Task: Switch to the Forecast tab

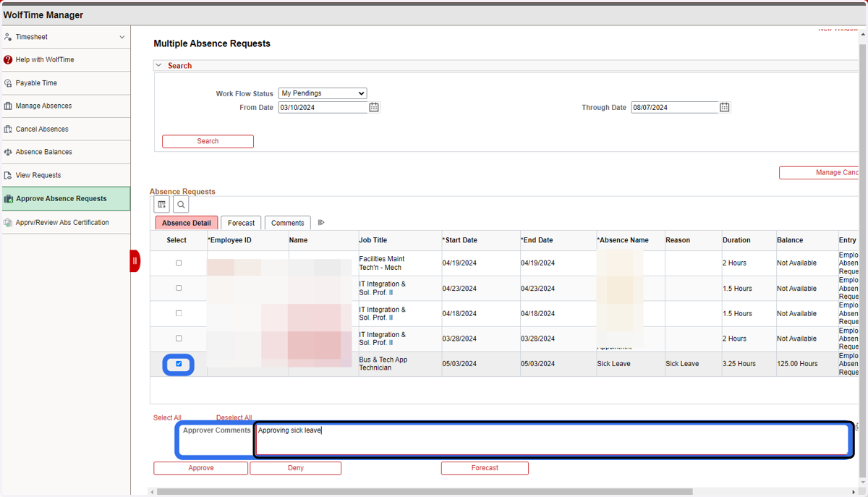Action: [241, 223]
